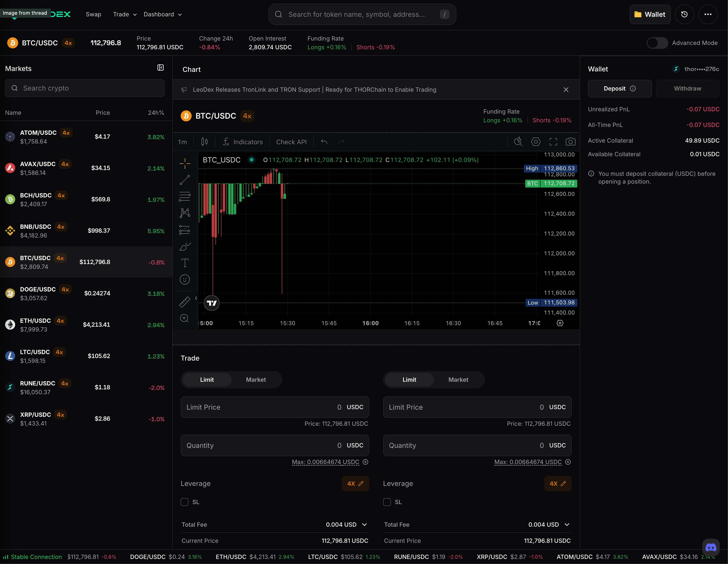Select the ruler measure tool

185,302
